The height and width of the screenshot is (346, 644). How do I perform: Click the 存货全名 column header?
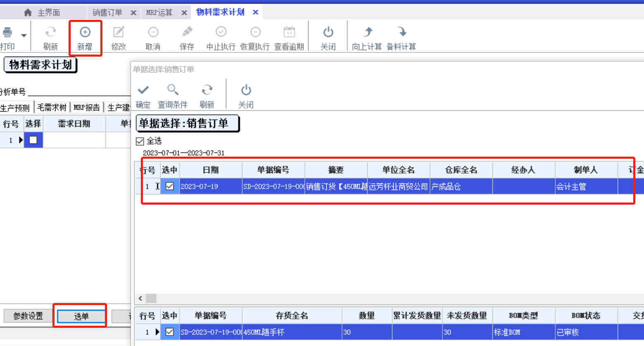[x=292, y=315]
